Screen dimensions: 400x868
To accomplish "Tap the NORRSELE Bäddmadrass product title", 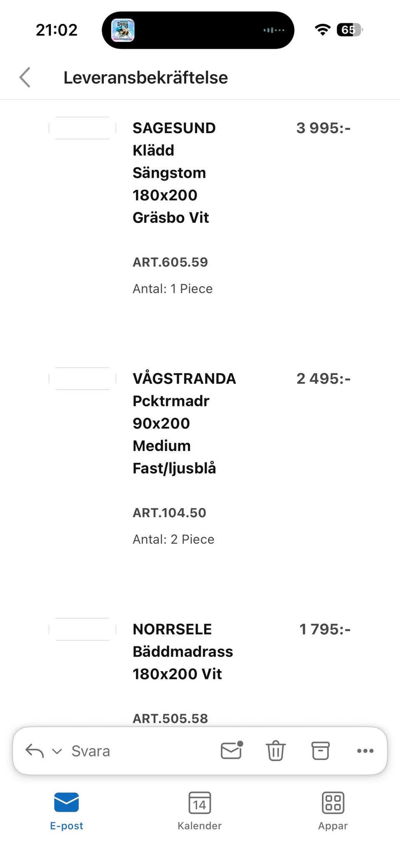I will point(182,651).
